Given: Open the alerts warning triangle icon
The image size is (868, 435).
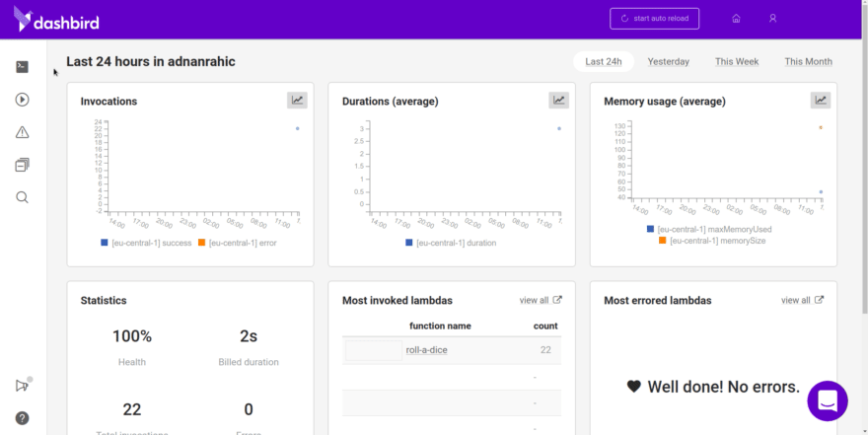Looking at the screenshot, I should pyautogui.click(x=23, y=132).
